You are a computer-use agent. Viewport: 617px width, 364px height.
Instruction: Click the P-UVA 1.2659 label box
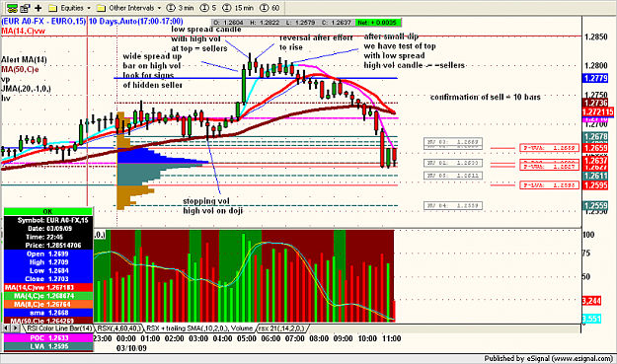(x=549, y=148)
